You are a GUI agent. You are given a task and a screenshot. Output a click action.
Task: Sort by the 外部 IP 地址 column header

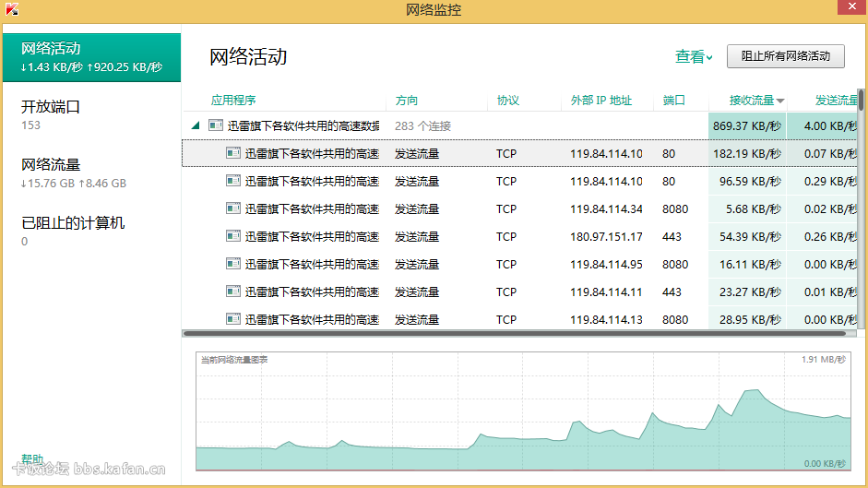pos(601,101)
